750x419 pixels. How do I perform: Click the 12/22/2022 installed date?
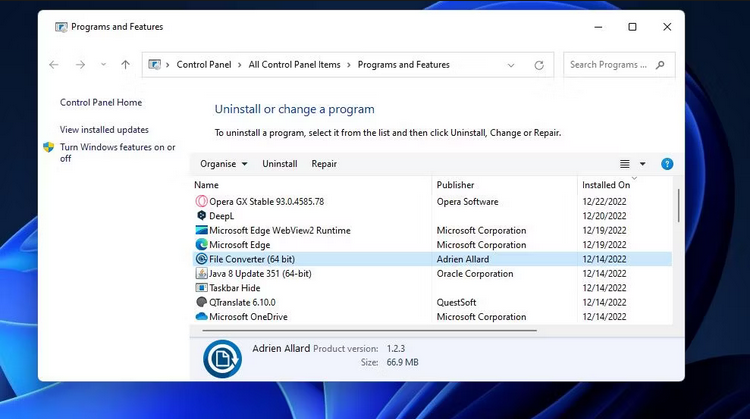[x=604, y=202]
